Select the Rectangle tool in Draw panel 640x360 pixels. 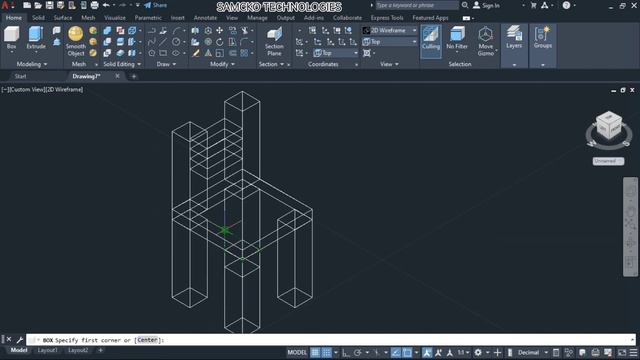click(163, 53)
